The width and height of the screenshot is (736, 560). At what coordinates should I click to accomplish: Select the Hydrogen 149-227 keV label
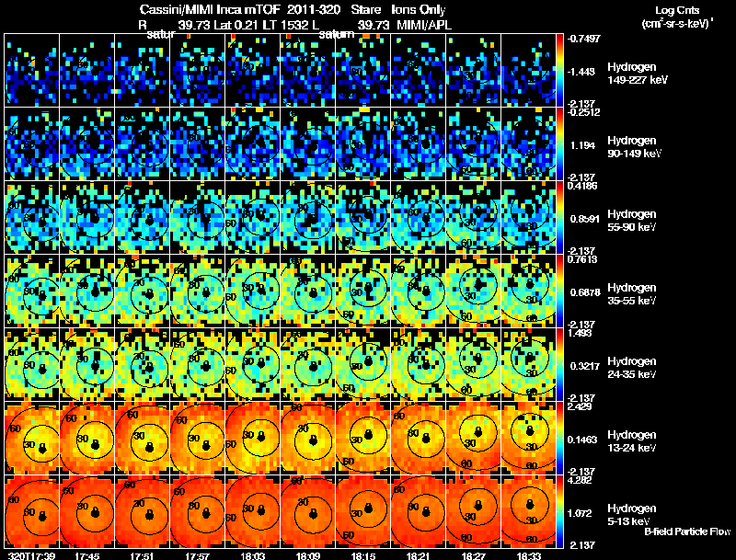coord(638,74)
